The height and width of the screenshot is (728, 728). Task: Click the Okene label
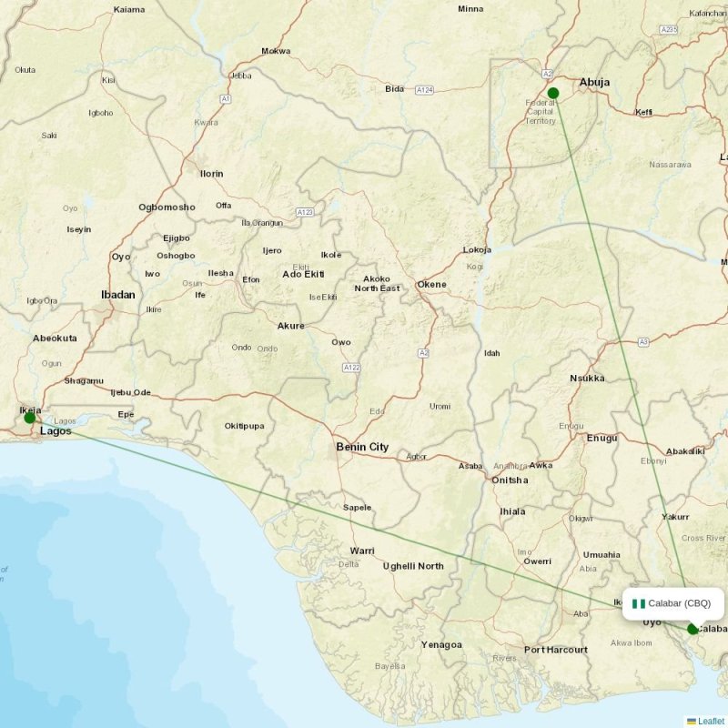click(431, 284)
